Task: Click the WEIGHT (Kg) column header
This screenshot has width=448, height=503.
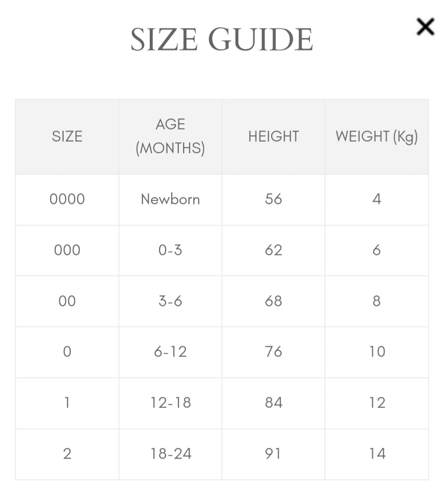Action: pos(377,136)
